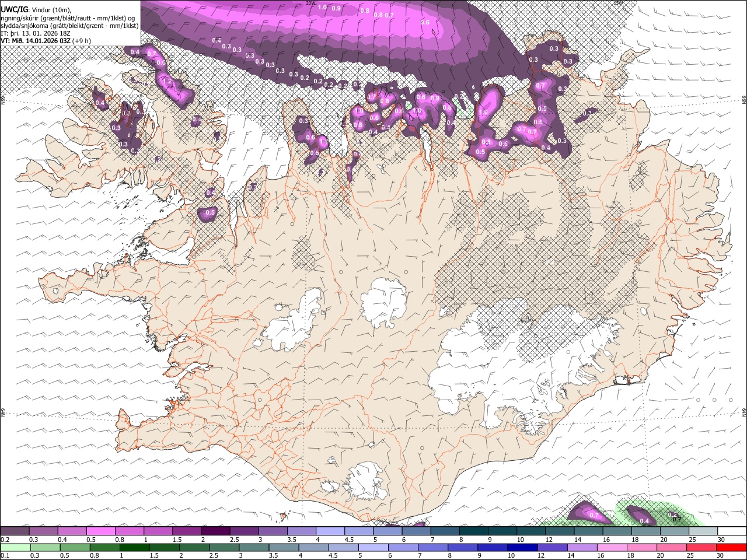The height and width of the screenshot is (560, 747).
Task: Pick upper scale white swatch at 30
Action: tap(731, 531)
